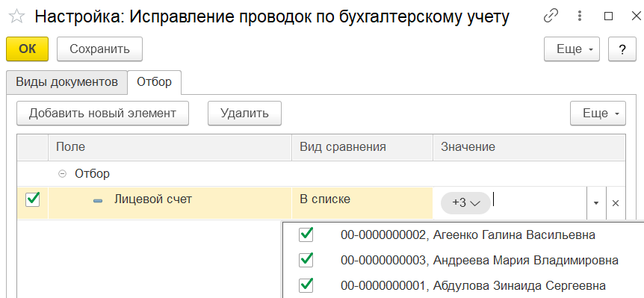Uncheck Агеенко Галина Васильевна in the list
Image resolution: width=644 pixels, height=298 pixels.
(x=306, y=235)
